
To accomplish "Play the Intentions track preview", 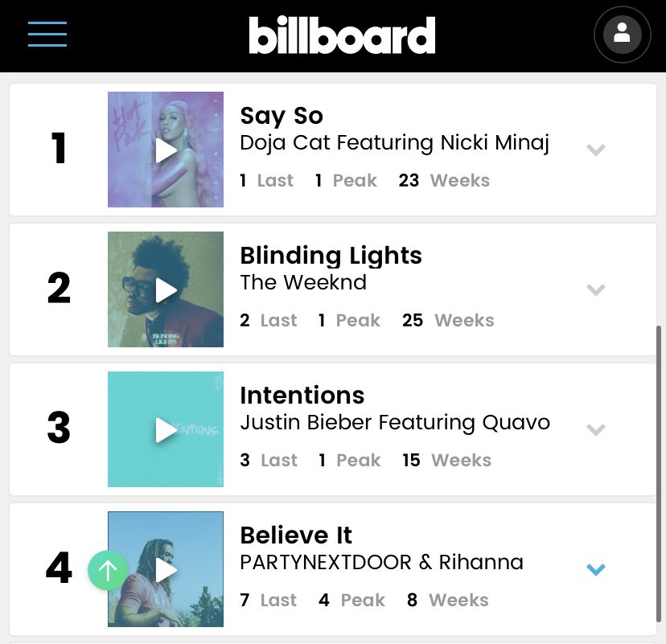I will pyautogui.click(x=166, y=429).
